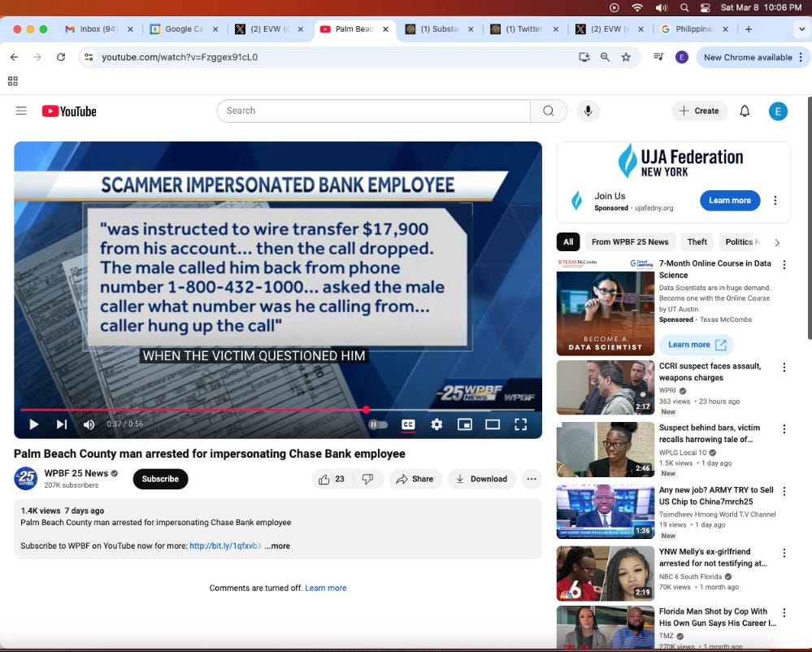Open macOS Spotlight search
Viewport: 812px width, 652px height.
coord(684,8)
